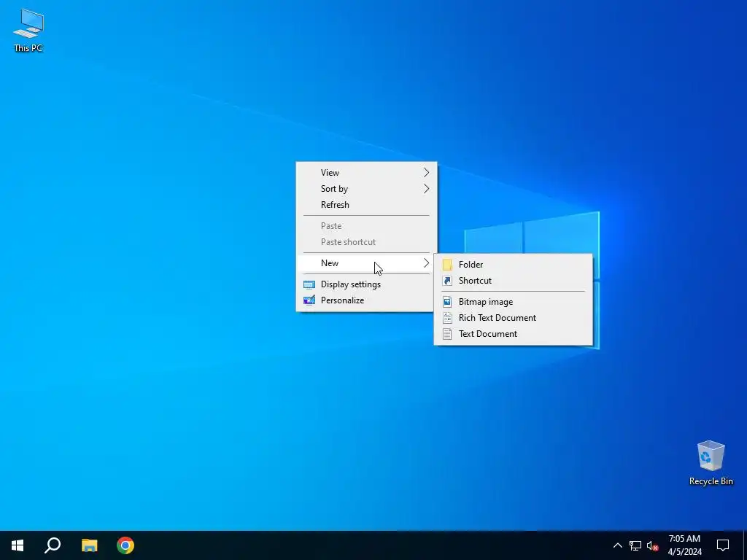The image size is (747, 560).
Task: Choose Refresh in context menu
Action: 366,205
